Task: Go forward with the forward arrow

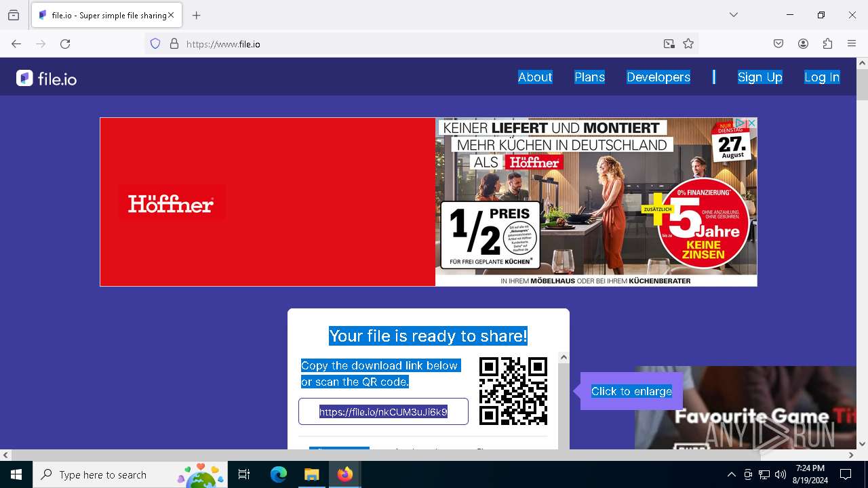Action: pos(41,44)
